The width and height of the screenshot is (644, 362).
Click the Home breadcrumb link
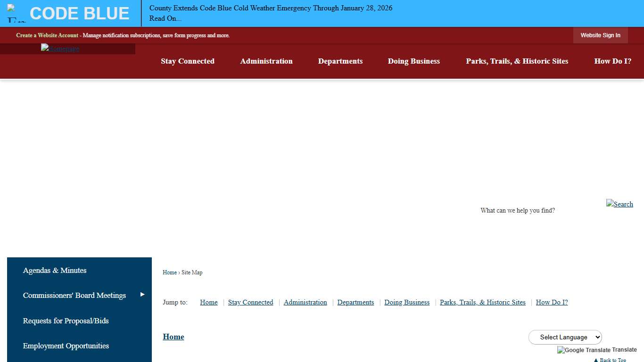(169, 272)
